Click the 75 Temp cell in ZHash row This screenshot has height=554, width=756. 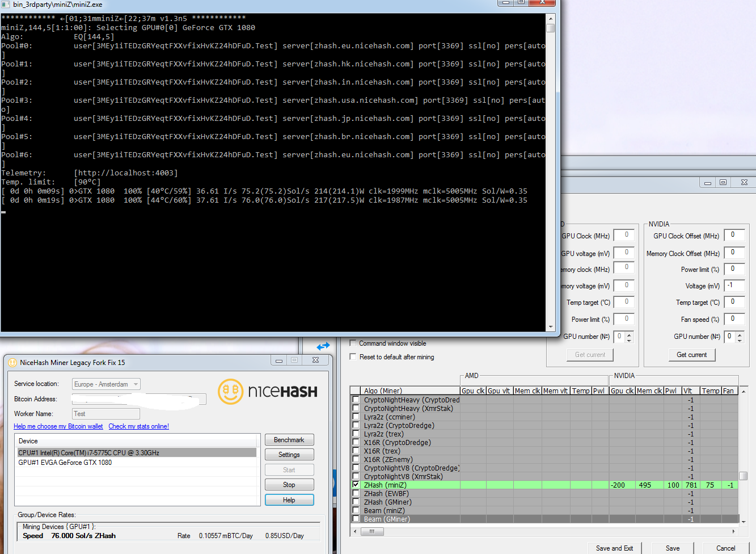pyautogui.click(x=711, y=485)
